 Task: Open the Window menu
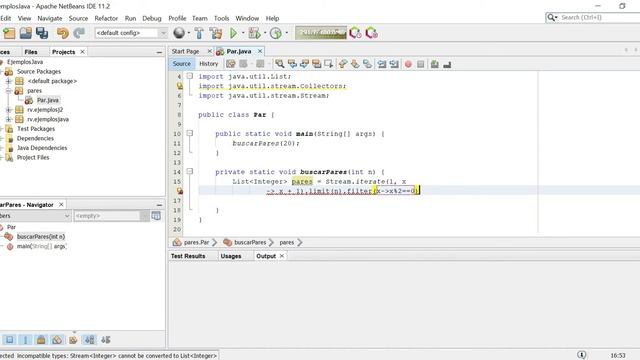tap(247, 18)
